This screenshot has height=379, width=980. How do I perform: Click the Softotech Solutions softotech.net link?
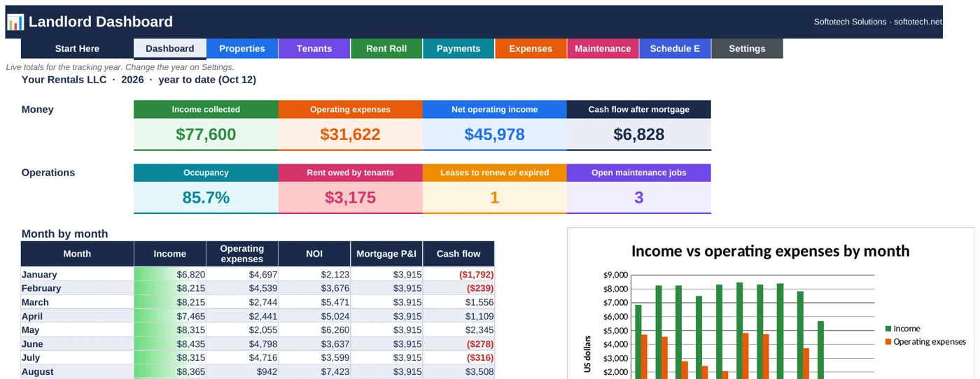pyautogui.click(x=878, y=22)
